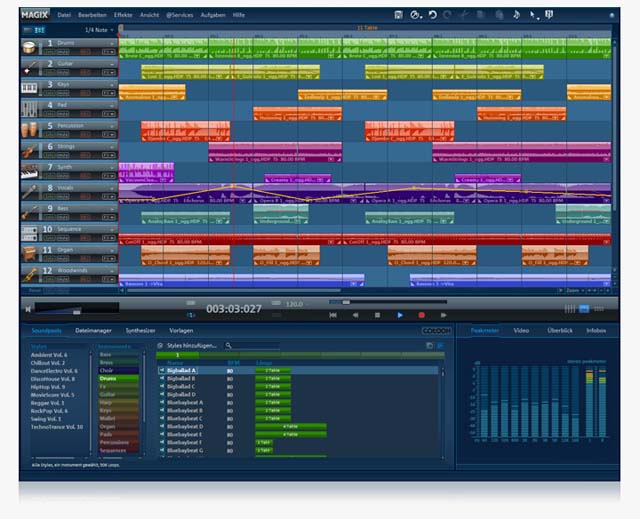Click the undo arrow icon
640x519 pixels.
tap(433, 15)
